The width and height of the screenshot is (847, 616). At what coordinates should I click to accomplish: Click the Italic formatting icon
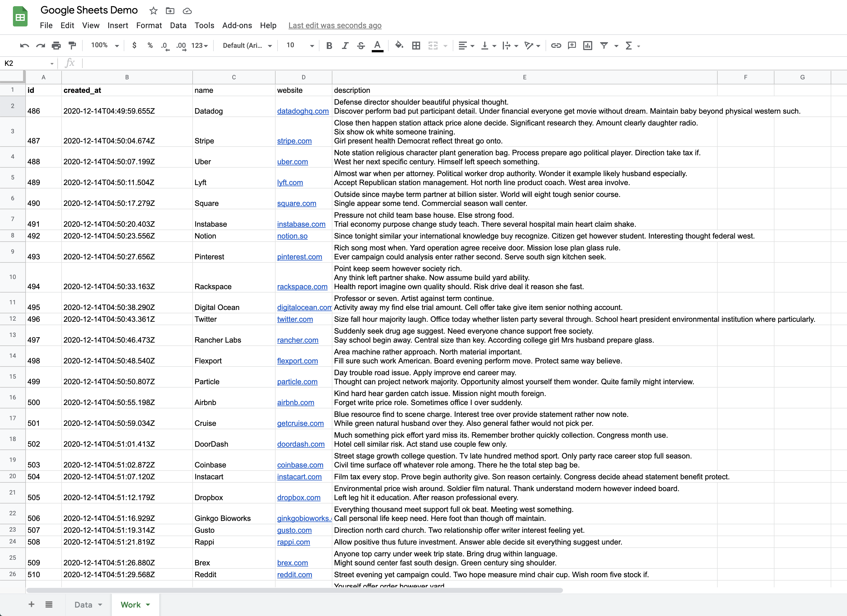[x=344, y=45]
